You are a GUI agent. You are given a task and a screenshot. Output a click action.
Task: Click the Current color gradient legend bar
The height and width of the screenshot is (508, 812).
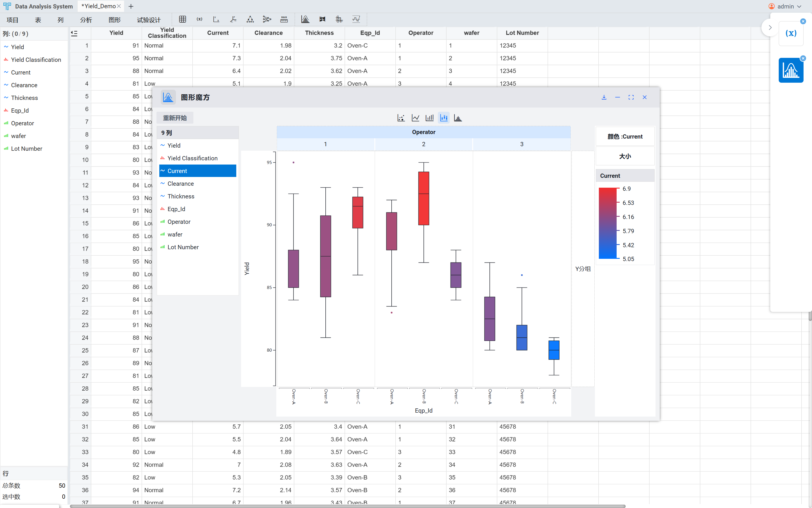pyautogui.click(x=608, y=224)
